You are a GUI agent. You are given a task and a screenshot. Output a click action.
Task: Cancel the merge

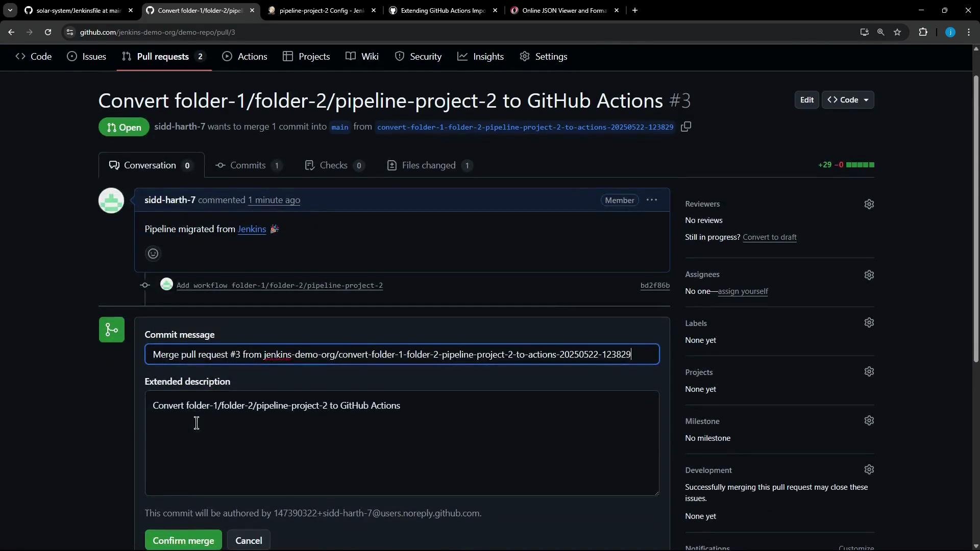(249, 540)
